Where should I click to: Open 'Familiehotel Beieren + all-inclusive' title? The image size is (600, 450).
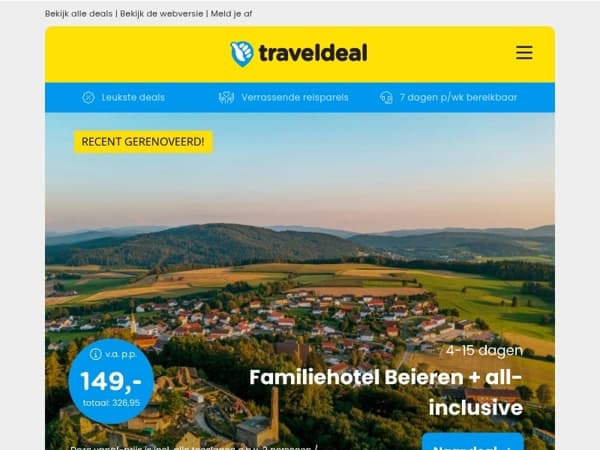(x=386, y=392)
